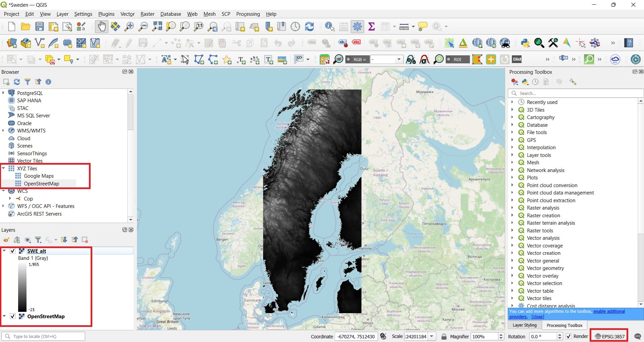
Task: Toggle the RGB radio button in SCP toolbar
Action: (349, 59)
